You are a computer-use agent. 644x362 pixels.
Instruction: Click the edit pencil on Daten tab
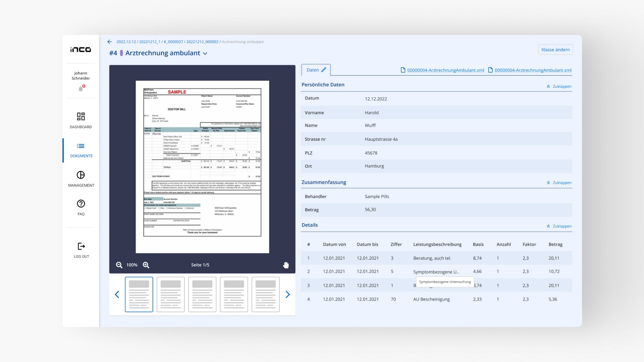(x=324, y=70)
